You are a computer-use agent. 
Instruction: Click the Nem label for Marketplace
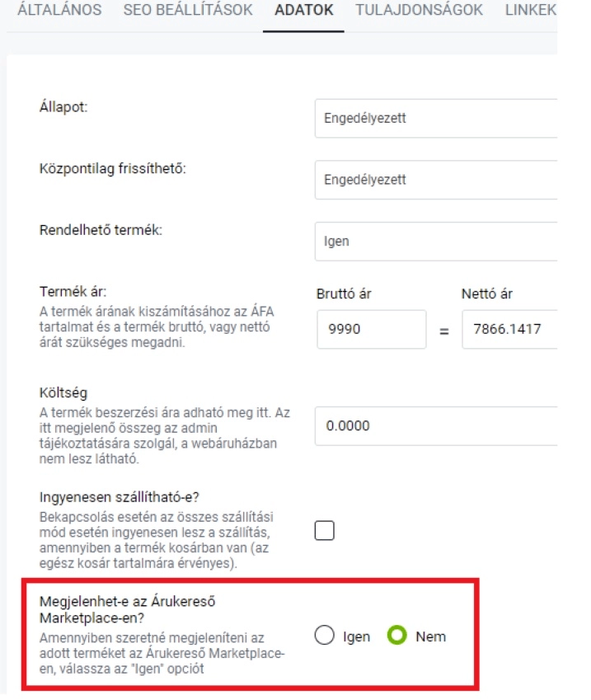click(x=430, y=637)
